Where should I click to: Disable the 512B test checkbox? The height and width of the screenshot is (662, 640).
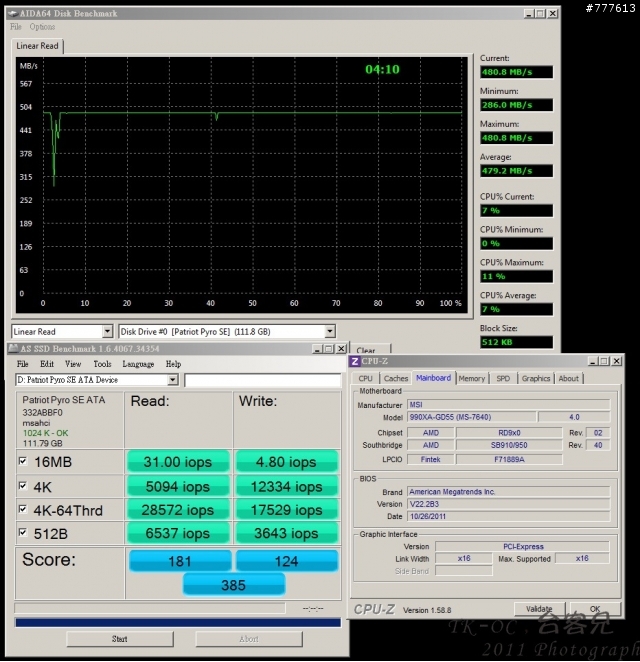point(24,534)
